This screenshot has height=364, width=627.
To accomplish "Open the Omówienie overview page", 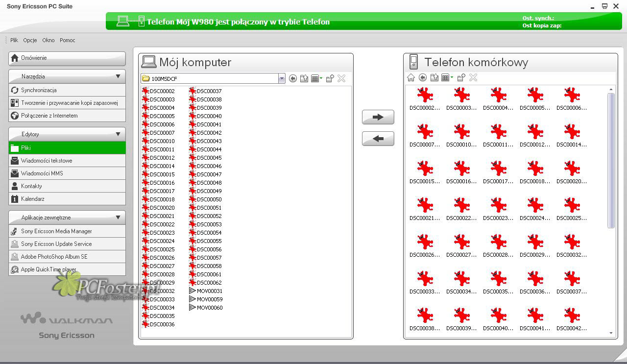I will (67, 58).
